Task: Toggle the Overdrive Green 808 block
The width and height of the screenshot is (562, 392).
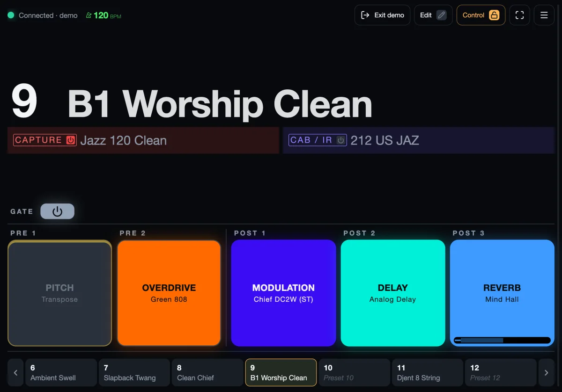Action: [169, 293]
